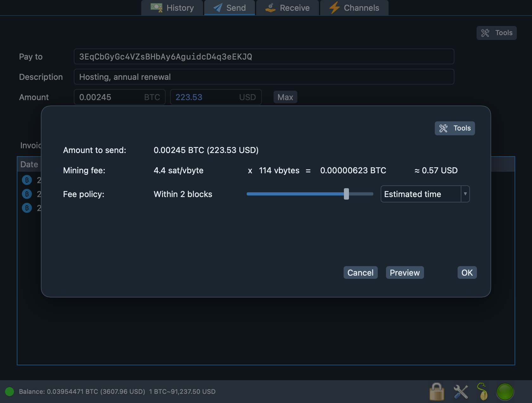
Task: Open preferences via wrench-screwdriver icon
Action: [461, 392]
